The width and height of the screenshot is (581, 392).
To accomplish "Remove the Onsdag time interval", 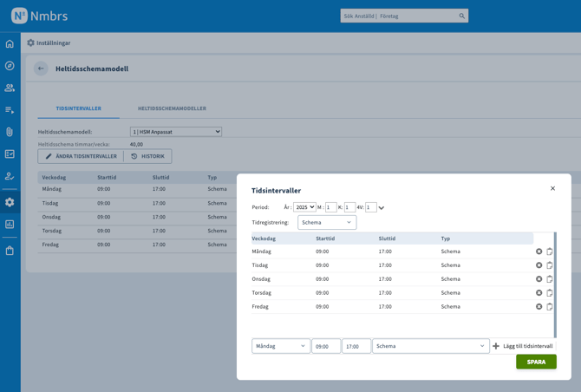I will click(x=539, y=279).
